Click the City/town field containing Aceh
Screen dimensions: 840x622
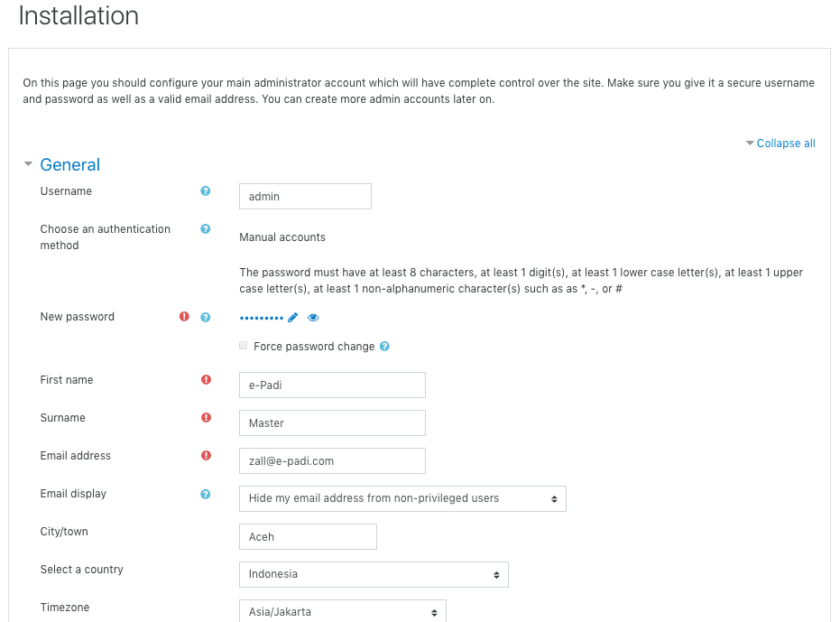click(308, 536)
